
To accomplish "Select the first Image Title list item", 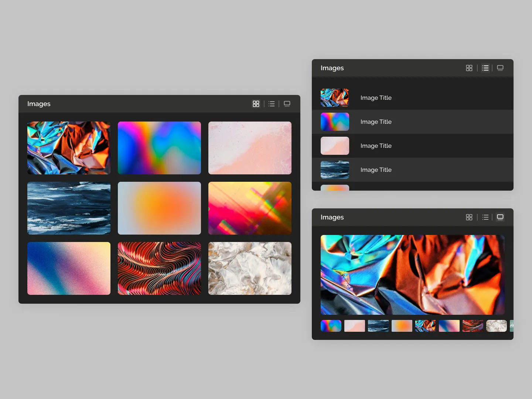I will coord(413,98).
